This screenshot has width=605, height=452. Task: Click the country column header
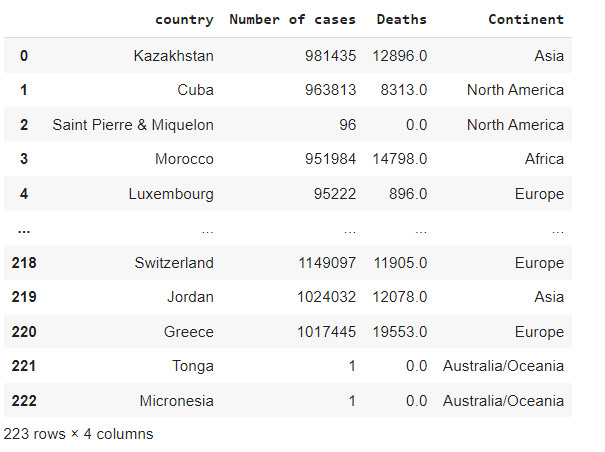[x=184, y=20]
